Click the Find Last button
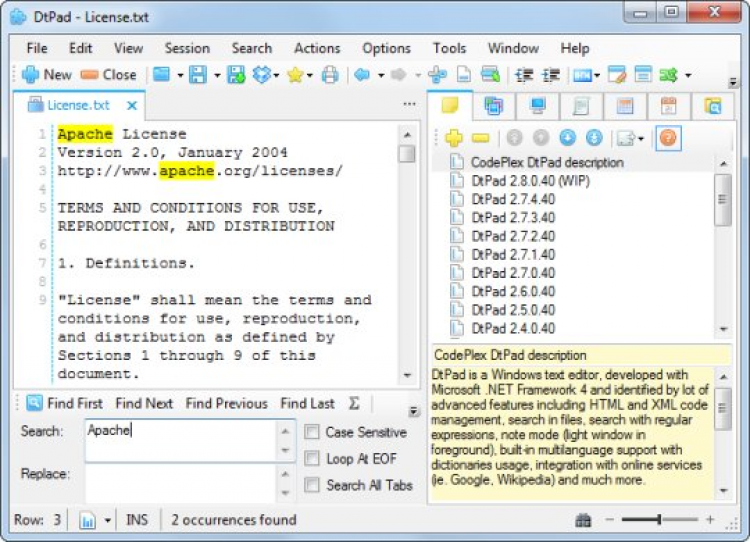This screenshot has height=542, width=750. click(x=307, y=403)
